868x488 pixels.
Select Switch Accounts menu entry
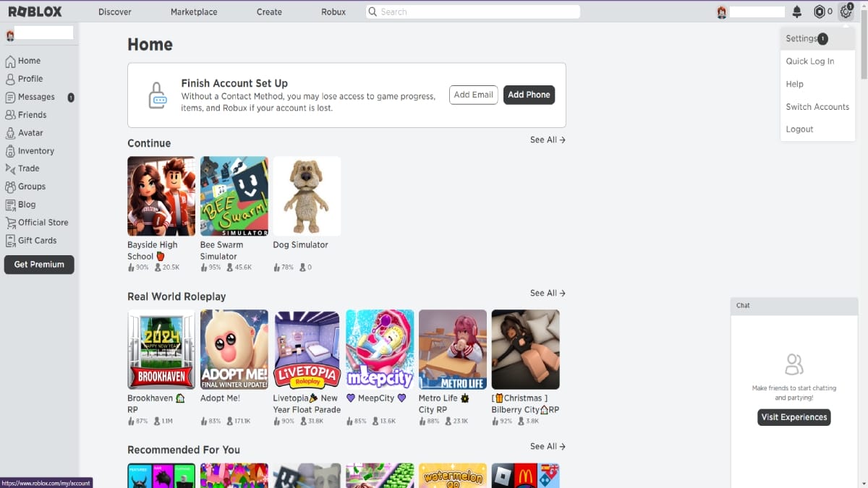(x=817, y=107)
